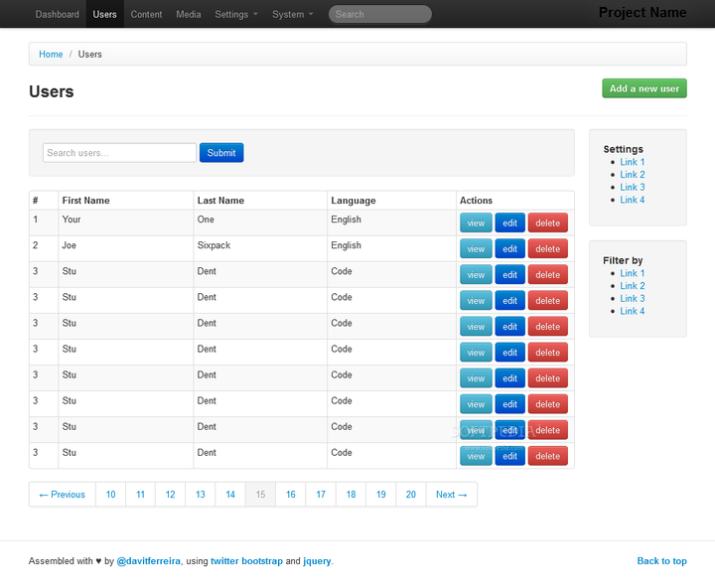Open the twitter bootstrap footer link
Screen dimensions: 715x588
point(246,561)
